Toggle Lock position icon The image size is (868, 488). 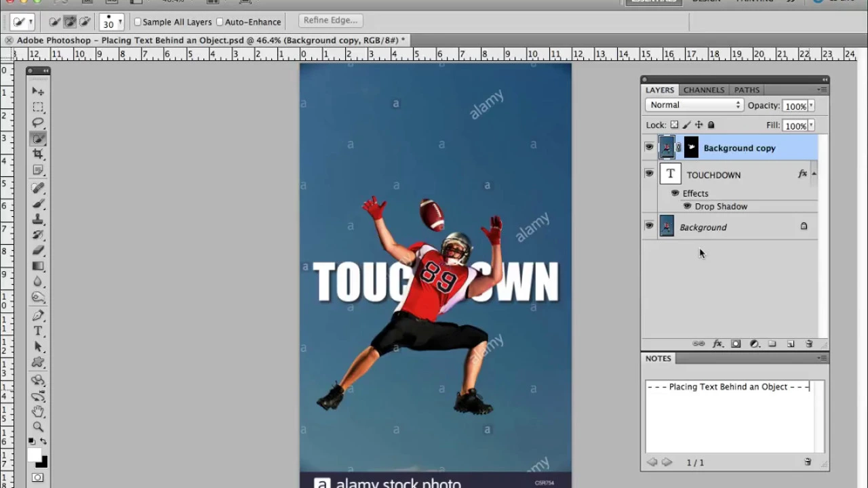point(698,125)
